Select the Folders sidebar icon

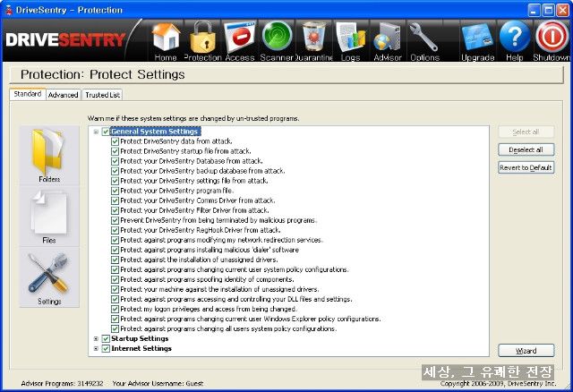point(49,155)
